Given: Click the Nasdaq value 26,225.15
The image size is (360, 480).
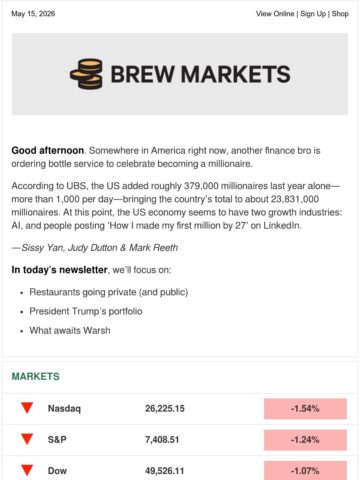Looking at the screenshot, I should [x=165, y=409].
